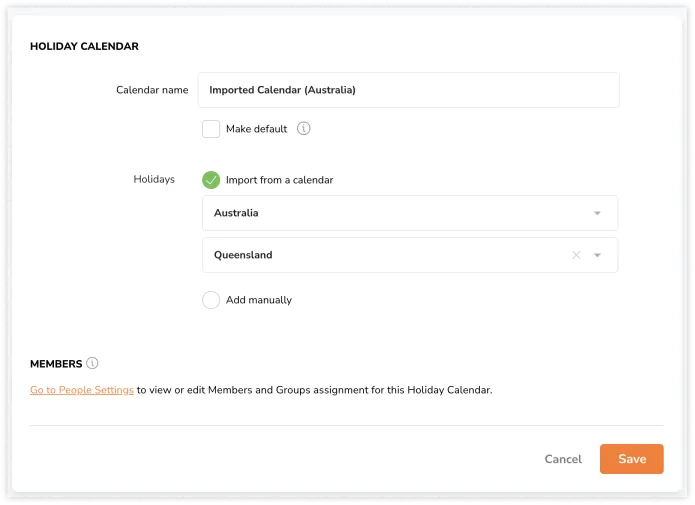Open the Queensland region dropdown arrow
The height and width of the screenshot is (505, 695).
[597, 255]
